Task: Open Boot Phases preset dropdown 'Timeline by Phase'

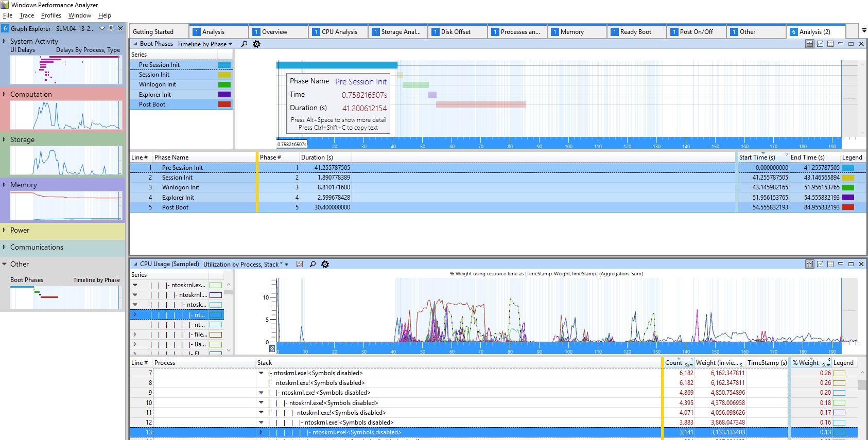Action: [205, 44]
